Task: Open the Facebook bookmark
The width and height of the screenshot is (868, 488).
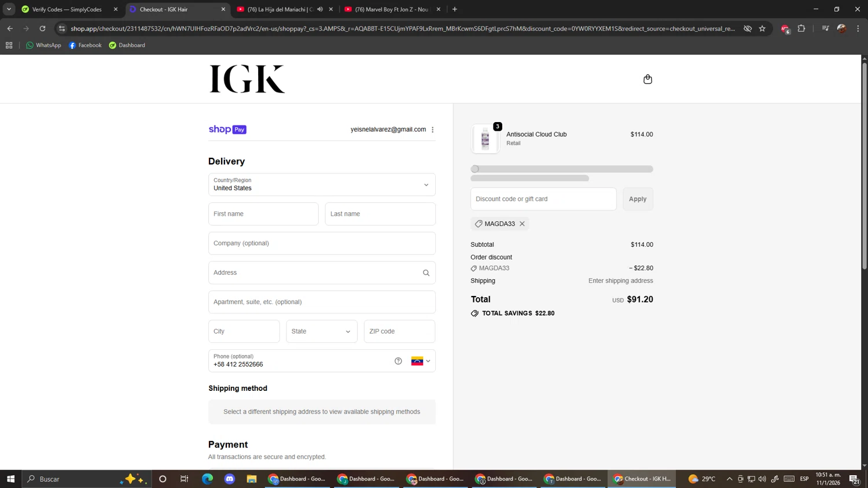Action: pos(85,45)
